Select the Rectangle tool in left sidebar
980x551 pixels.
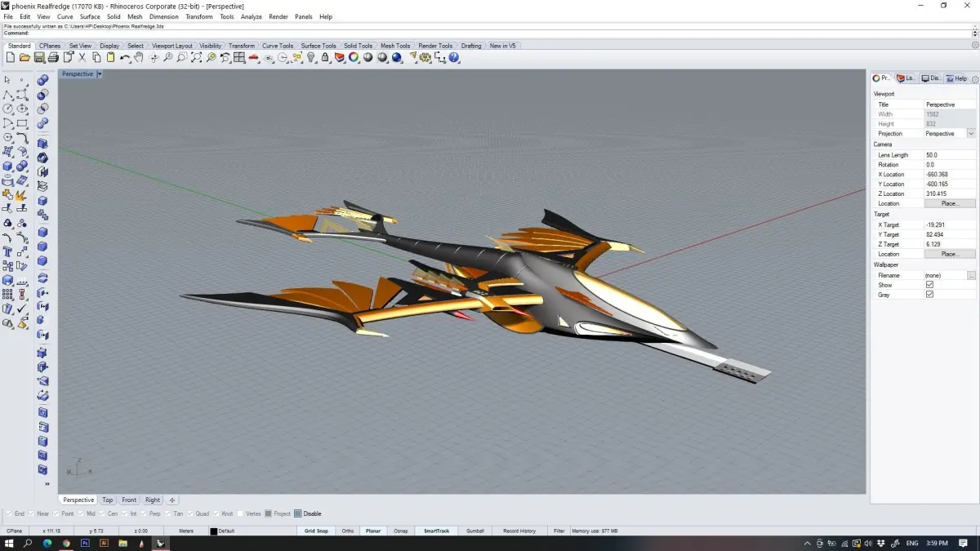coord(21,123)
